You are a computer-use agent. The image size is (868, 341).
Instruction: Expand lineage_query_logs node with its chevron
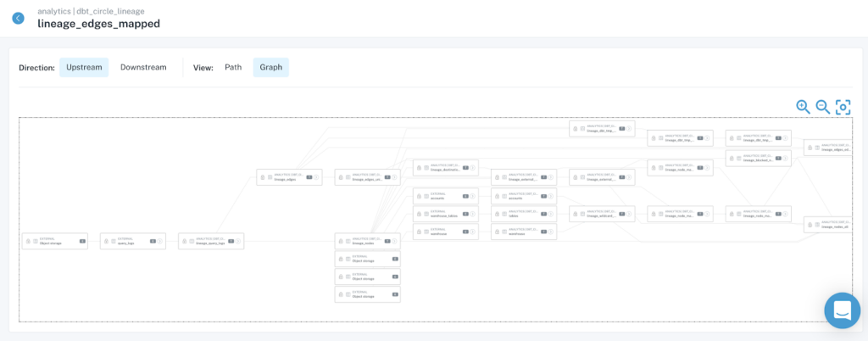pos(238,242)
